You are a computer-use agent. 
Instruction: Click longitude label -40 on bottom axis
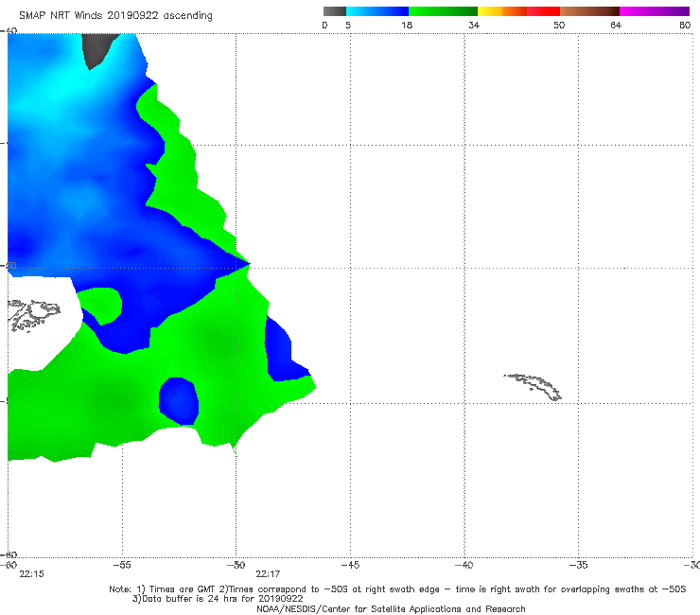tap(464, 565)
